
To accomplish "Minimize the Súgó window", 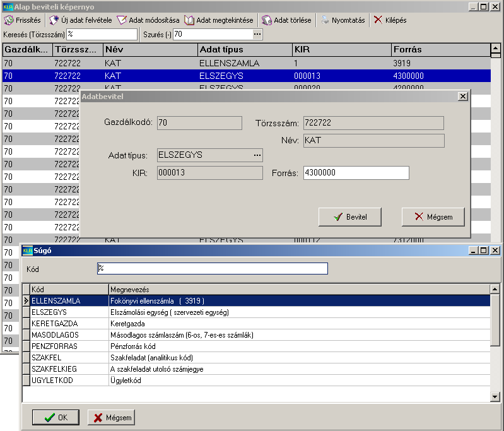I will (473, 251).
